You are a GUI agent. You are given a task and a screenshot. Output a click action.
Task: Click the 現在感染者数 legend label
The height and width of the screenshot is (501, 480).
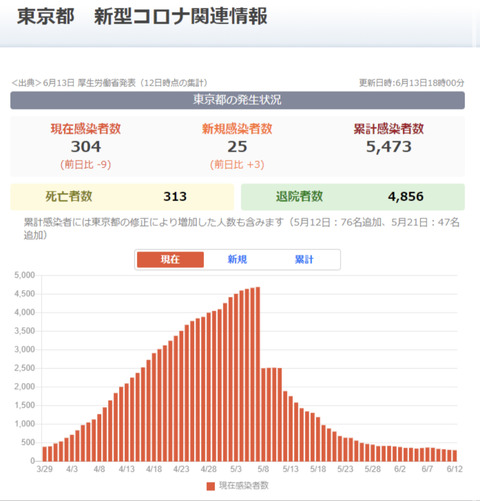pyautogui.click(x=244, y=486)
